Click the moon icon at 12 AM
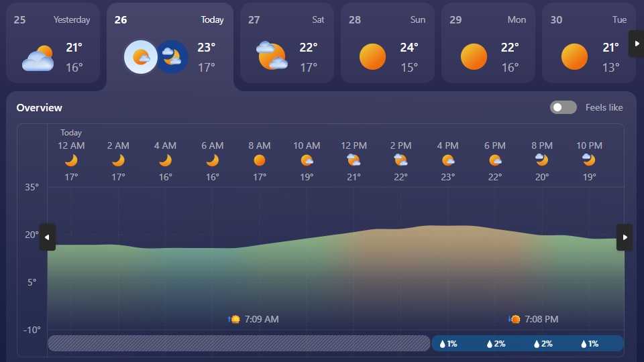 (x=72, y=160)
